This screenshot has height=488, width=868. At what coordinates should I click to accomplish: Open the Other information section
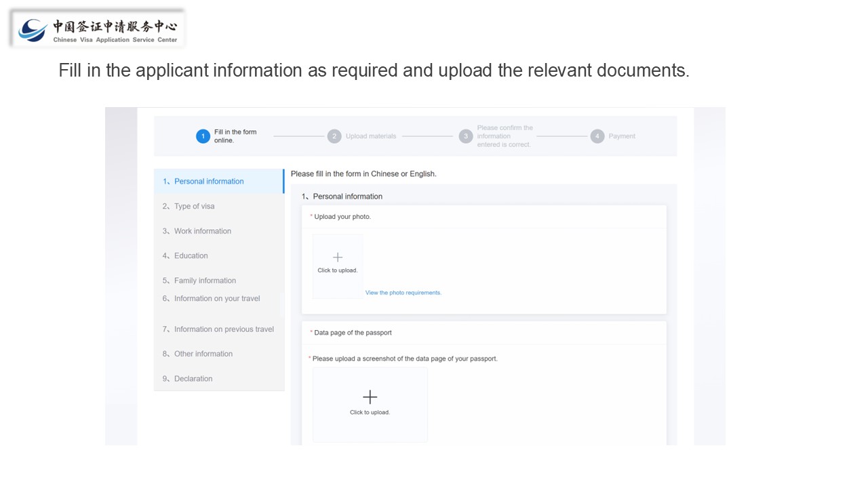(x=219, y=354)
